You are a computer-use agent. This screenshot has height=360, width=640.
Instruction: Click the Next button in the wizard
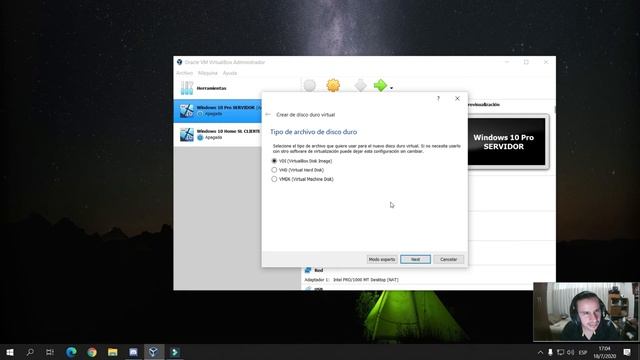415,259
